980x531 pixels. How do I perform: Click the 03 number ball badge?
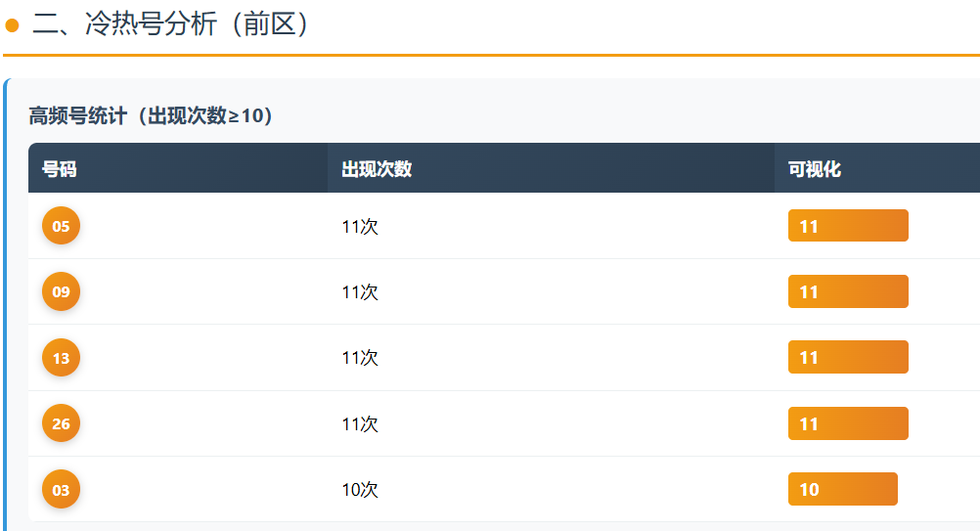click(x=61, y=490)
